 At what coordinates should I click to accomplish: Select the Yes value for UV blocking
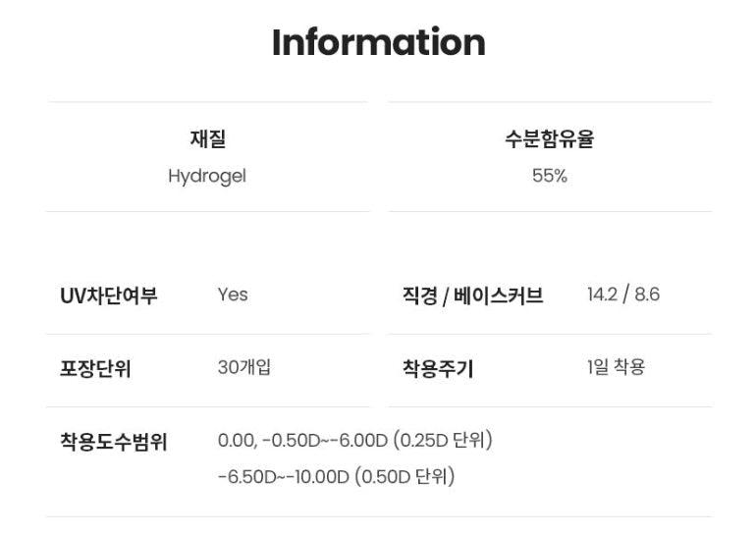point(233,295)
